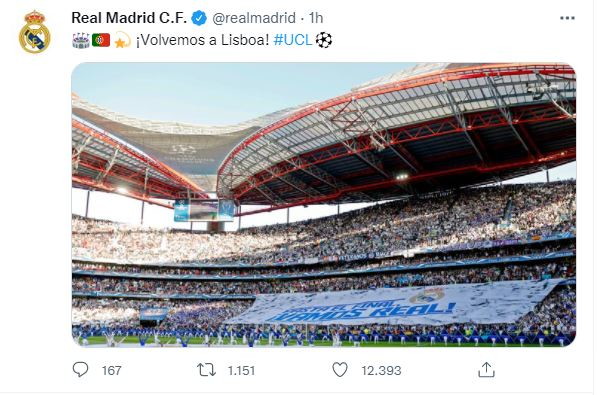
Task: Click the tweet text ¡Volvemos a Lisboa!
Action: pos(202,40)
